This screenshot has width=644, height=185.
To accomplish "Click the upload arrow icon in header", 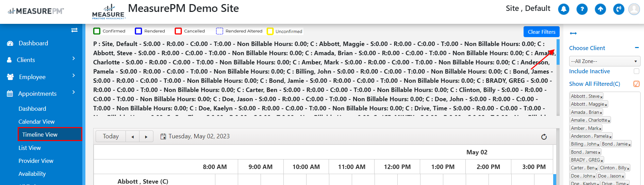I will (600, 9).
